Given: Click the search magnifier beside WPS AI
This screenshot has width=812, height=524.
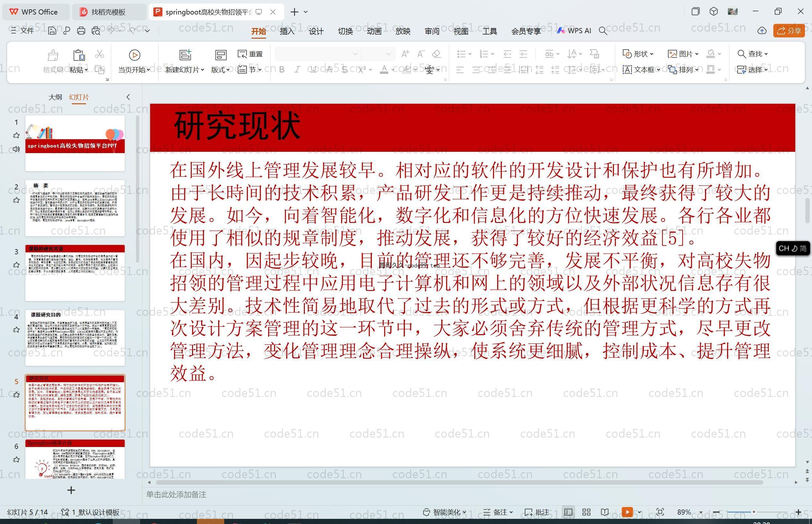Looking at the screenshot, I should pos(603,31).
